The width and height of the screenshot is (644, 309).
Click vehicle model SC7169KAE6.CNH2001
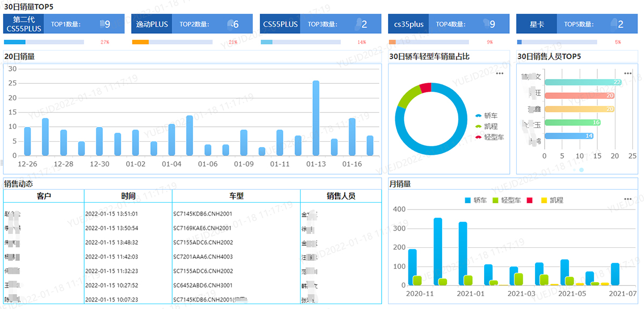click(202, 228)
